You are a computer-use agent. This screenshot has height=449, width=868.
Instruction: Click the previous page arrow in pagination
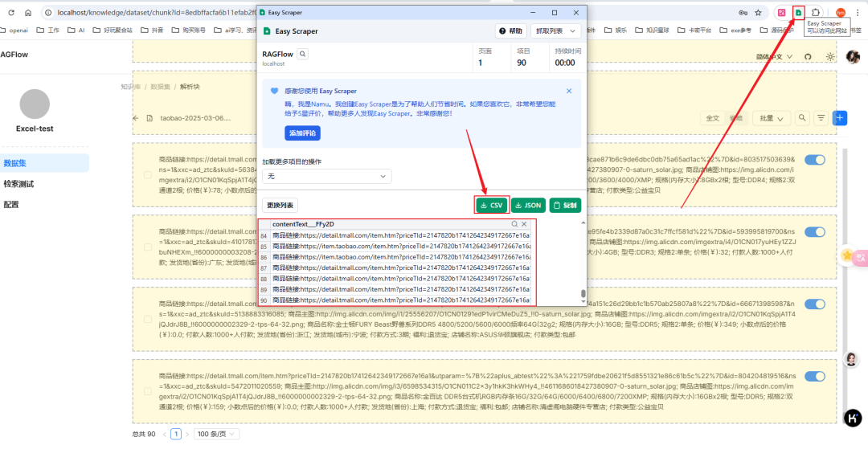[x=165, y=434]
